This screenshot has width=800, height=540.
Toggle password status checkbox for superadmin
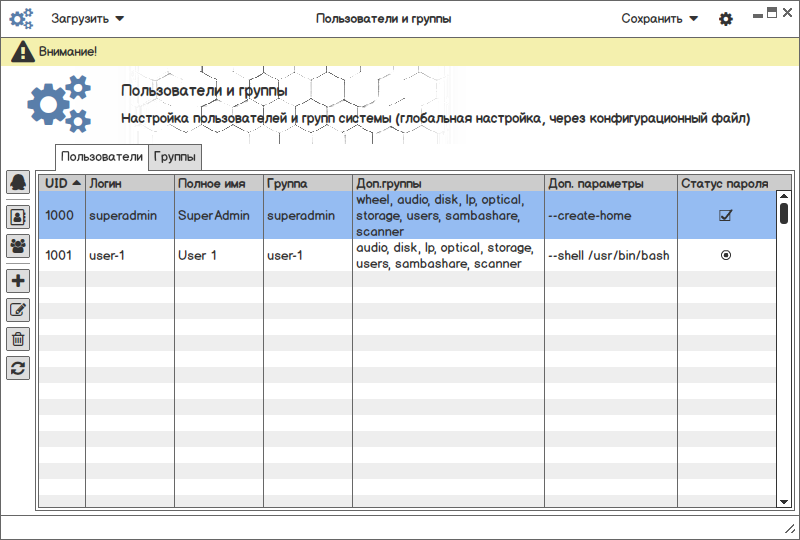726,215
